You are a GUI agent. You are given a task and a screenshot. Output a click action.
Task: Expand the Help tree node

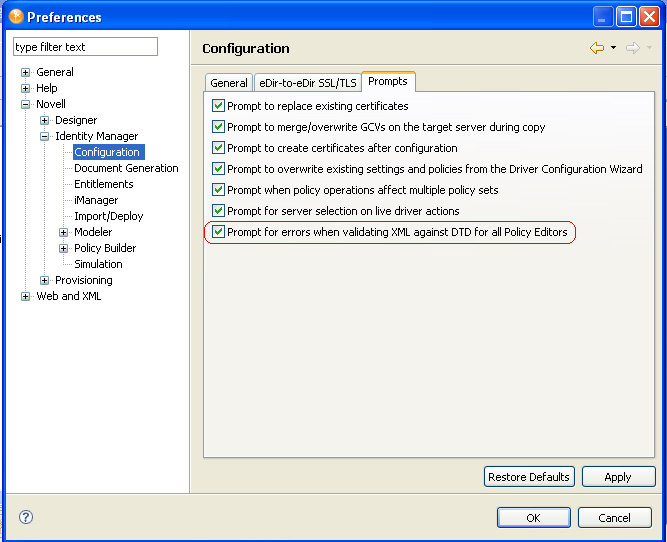tap(26, 88)
